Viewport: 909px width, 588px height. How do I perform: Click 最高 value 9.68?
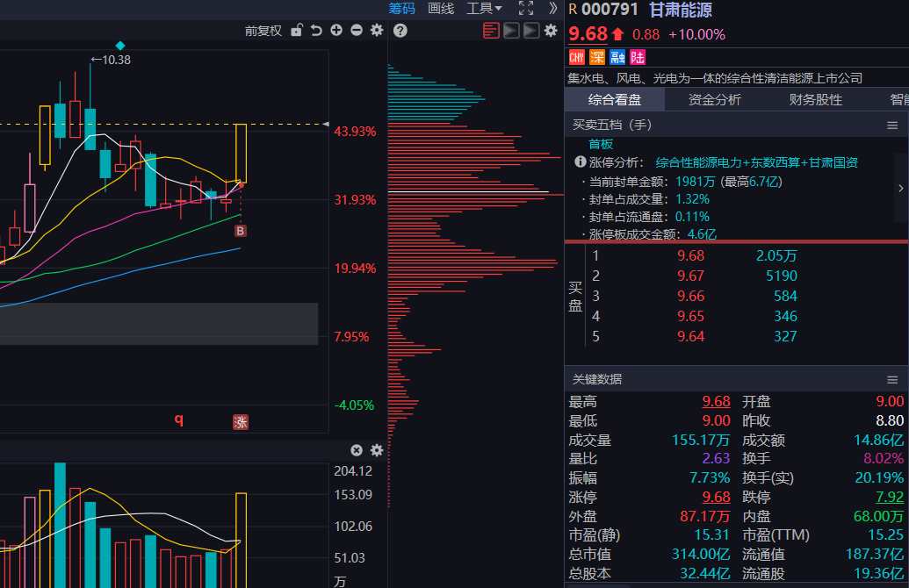pyautogui.click(x=716, y=401)
